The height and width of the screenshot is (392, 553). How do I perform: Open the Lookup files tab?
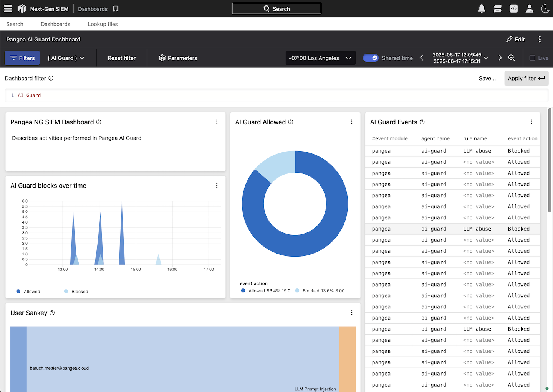pos(103,24)
